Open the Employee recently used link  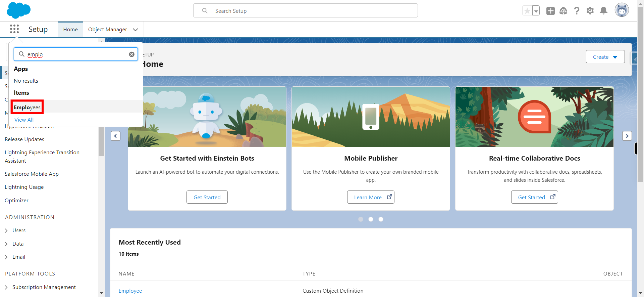pyautogui.click(x=130, y=291)
